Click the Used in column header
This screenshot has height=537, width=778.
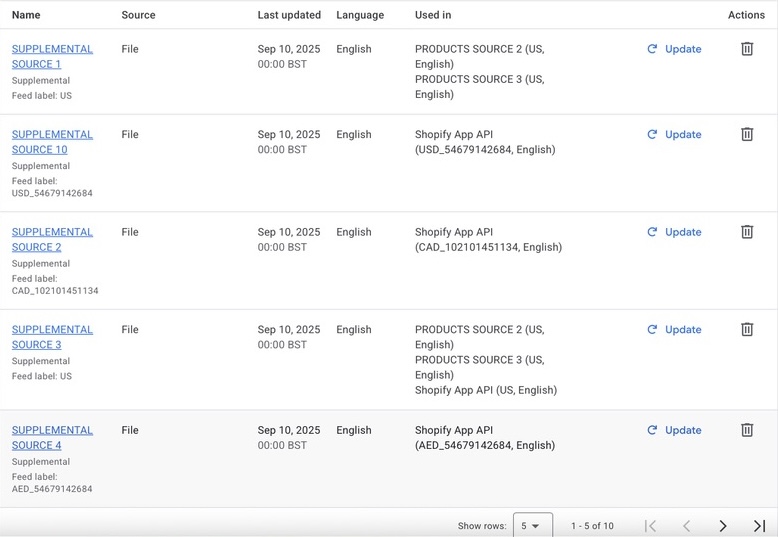[x=433, y=15]
